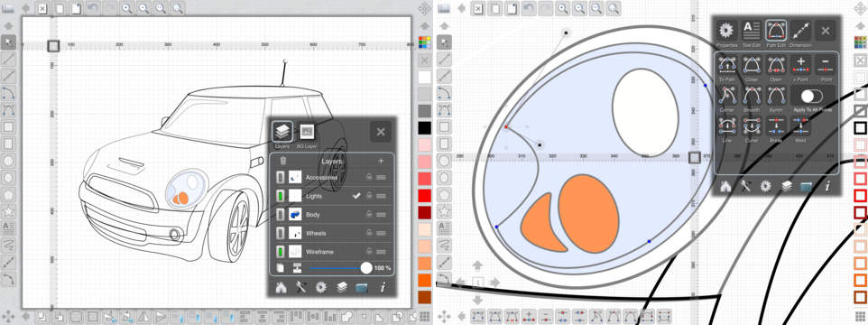
Task: Open the info icon in Layers panel bottom
Action: pyautogui.click(x=382, y=287)
